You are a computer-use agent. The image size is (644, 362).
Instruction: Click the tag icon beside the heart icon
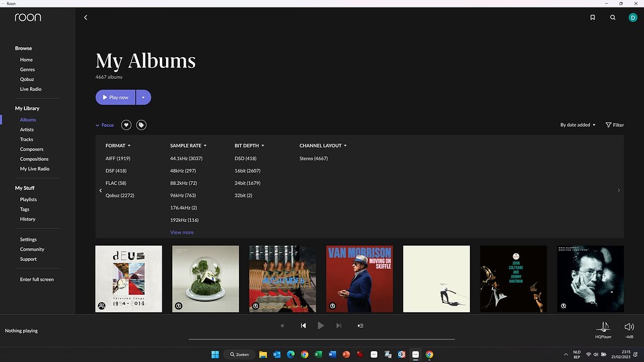coord(141,124)
